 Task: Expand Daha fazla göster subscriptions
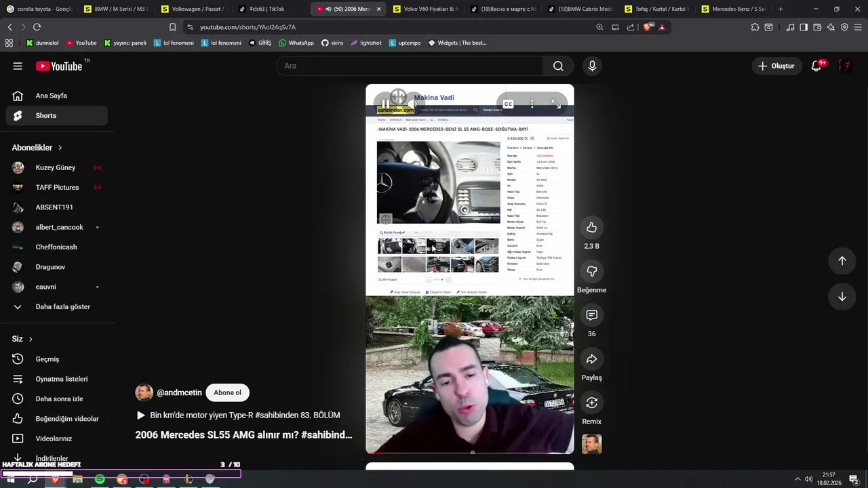pos(57,306)
